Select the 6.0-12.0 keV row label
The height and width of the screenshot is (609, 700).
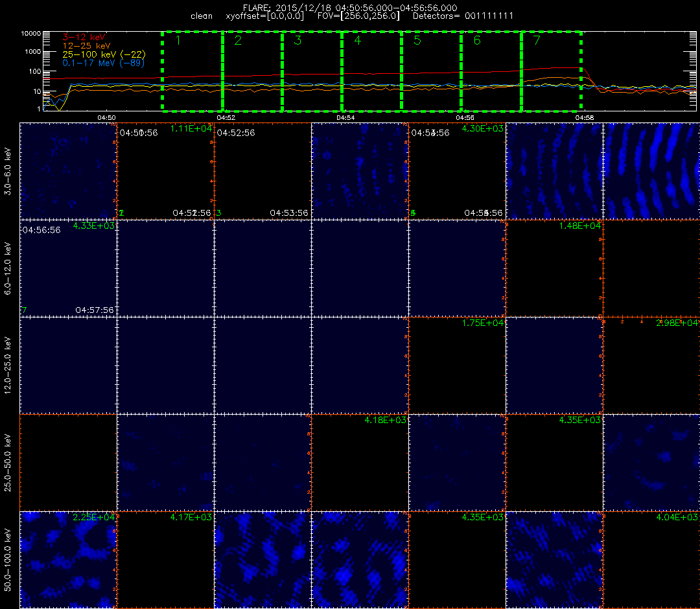[x=8, y=268]
